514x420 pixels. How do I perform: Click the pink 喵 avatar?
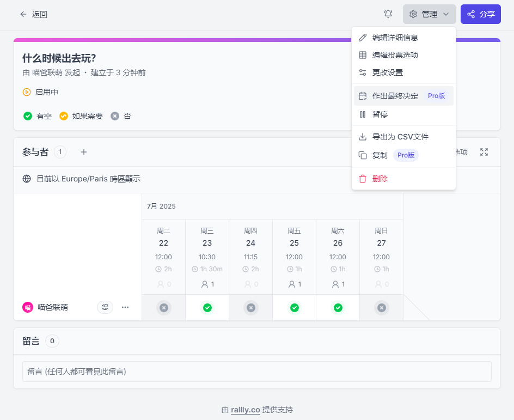(x=28, y=307)
